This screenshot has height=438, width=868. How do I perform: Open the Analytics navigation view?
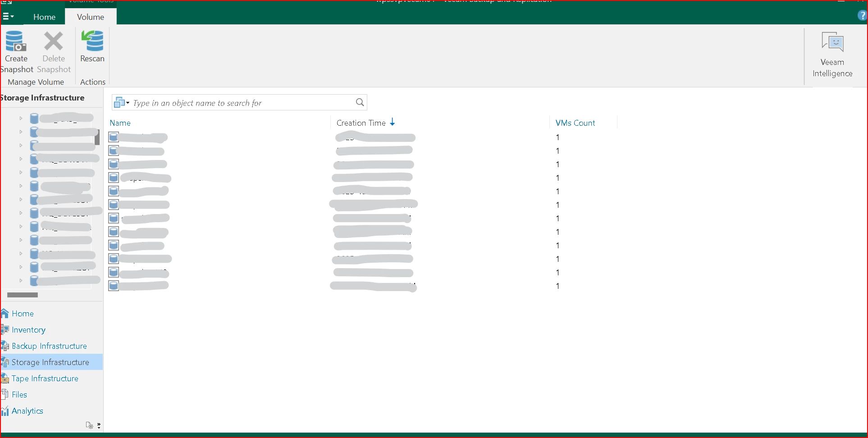pos(27,411)
